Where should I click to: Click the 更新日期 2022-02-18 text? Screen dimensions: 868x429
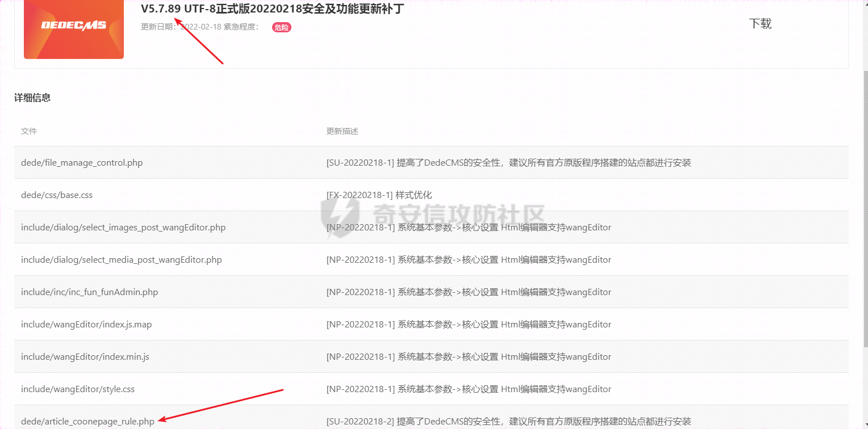pos(181,27)
